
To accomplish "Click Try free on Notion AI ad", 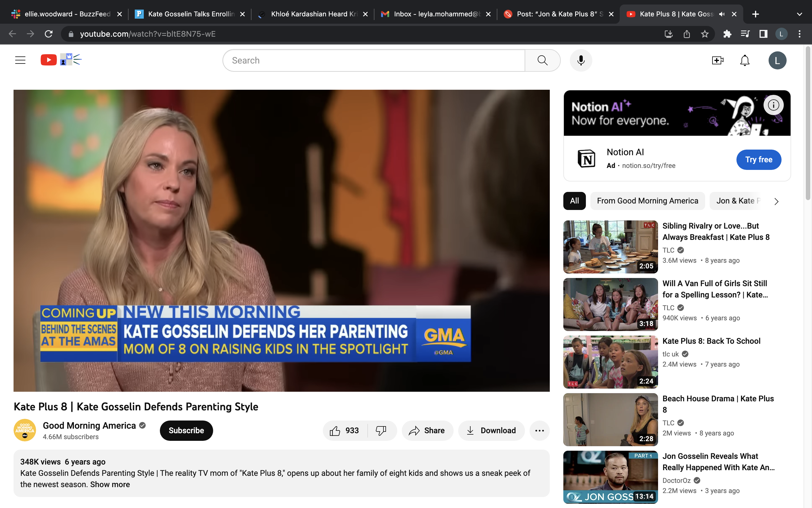I will click(759, 159).
